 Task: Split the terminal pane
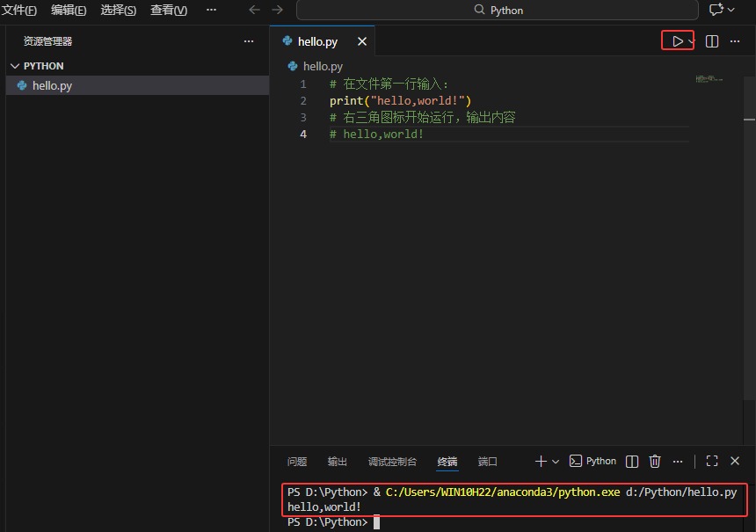632,461
